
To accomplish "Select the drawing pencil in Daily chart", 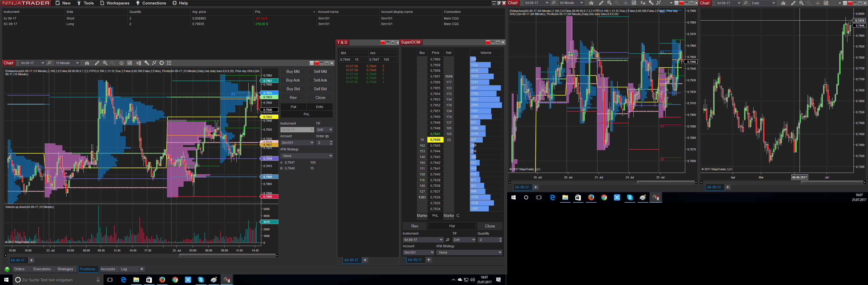I will [x=793, y=3].
